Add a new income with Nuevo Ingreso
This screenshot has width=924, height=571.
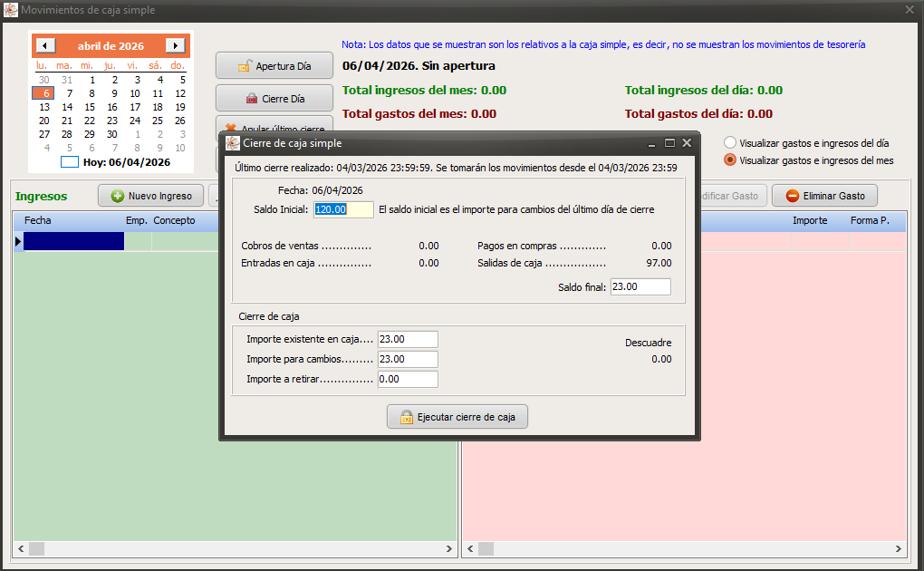pos(151,196)
